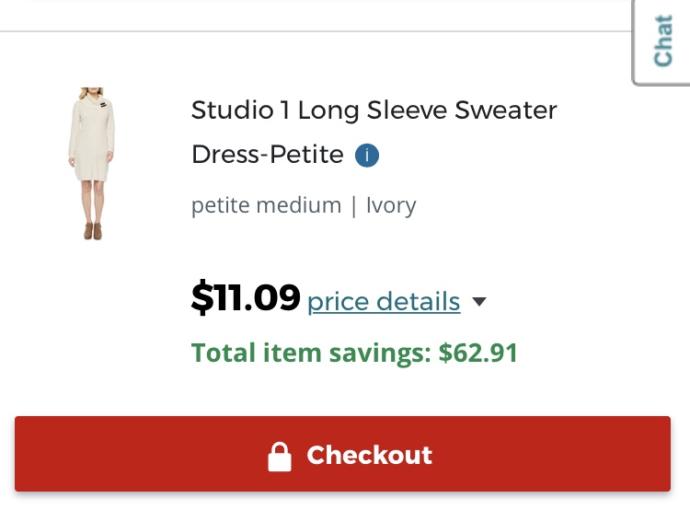The width and height of the screenshot is (690, 510).
Task: Click the lock icon on the Checkout button
Action: click(x=279, y=457)
